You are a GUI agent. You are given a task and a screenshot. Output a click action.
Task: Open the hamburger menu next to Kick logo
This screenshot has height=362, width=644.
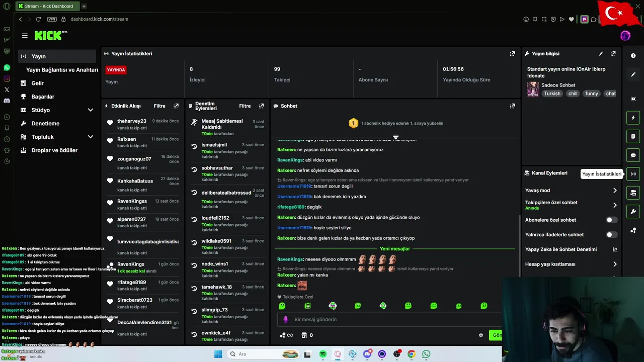tap(25, 36)
